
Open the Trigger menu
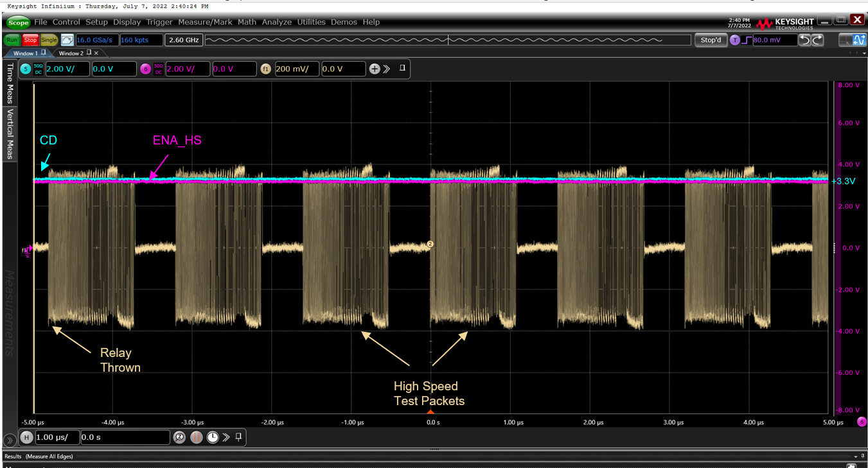coord(159,22)
